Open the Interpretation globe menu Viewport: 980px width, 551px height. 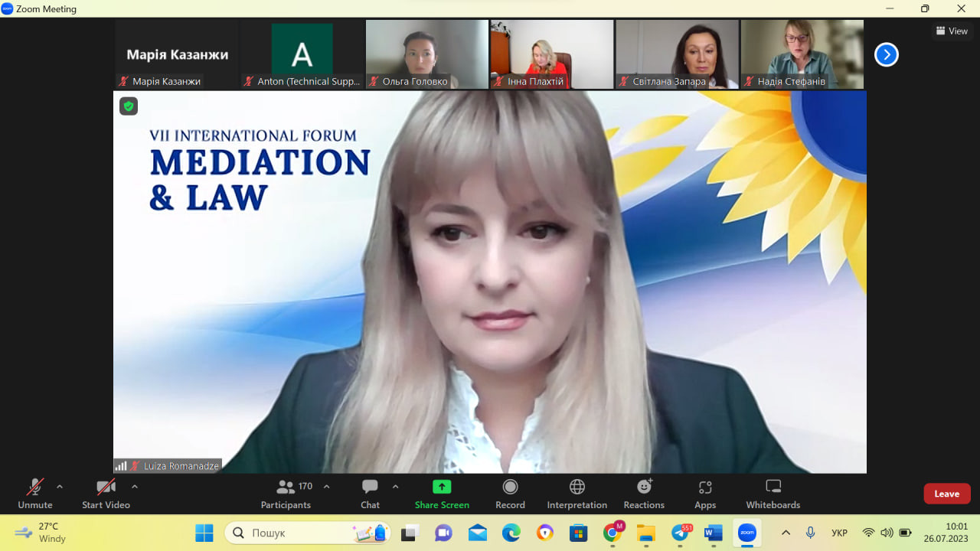click(x=577, y=494)
